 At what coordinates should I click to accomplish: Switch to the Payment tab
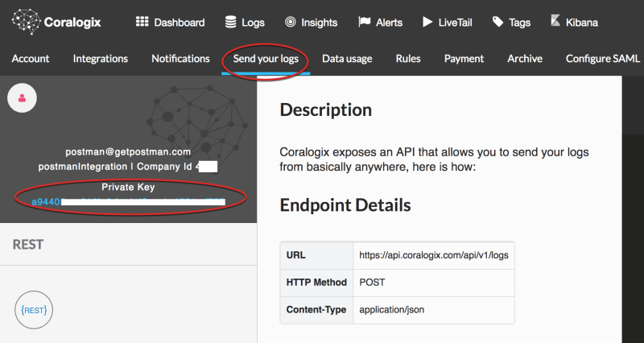464,59
